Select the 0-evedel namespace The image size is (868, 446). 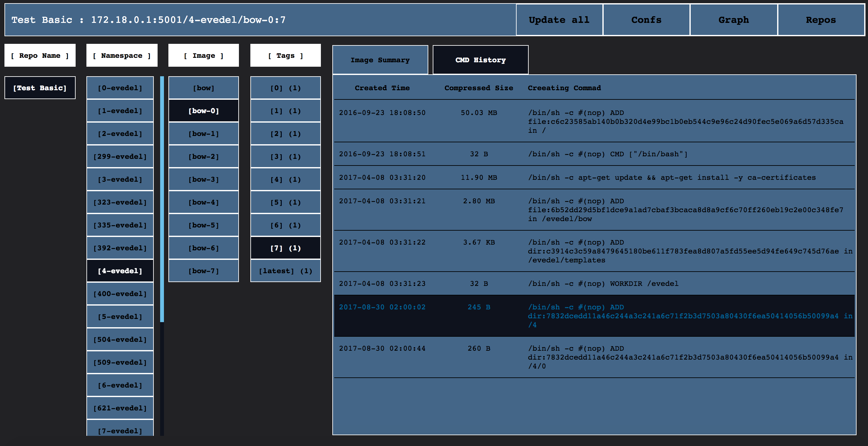120,88
